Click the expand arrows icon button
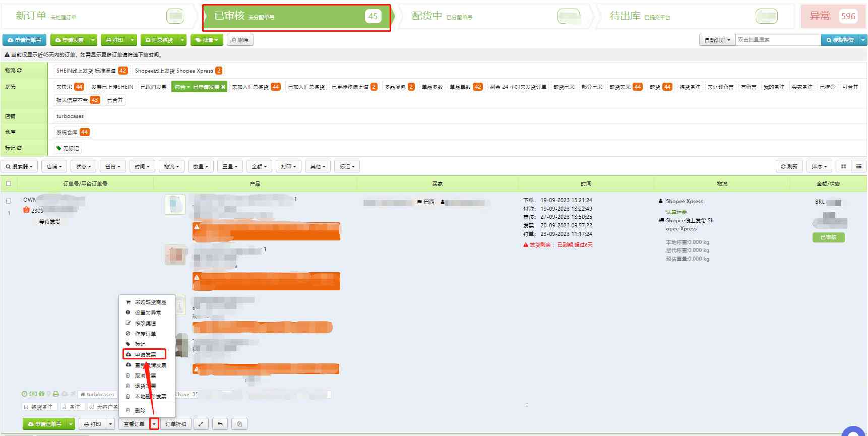Viewport: 868px width, 436px height. point(201,424)
